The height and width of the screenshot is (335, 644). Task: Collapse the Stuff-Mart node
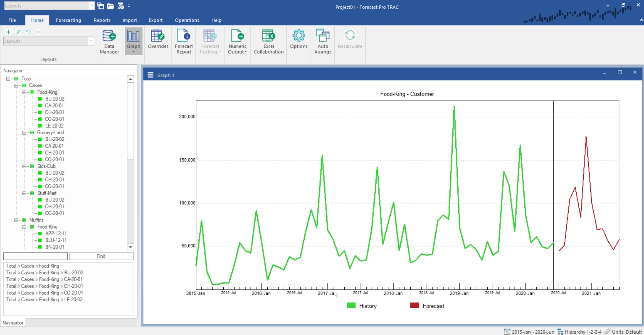pos(24,193)
